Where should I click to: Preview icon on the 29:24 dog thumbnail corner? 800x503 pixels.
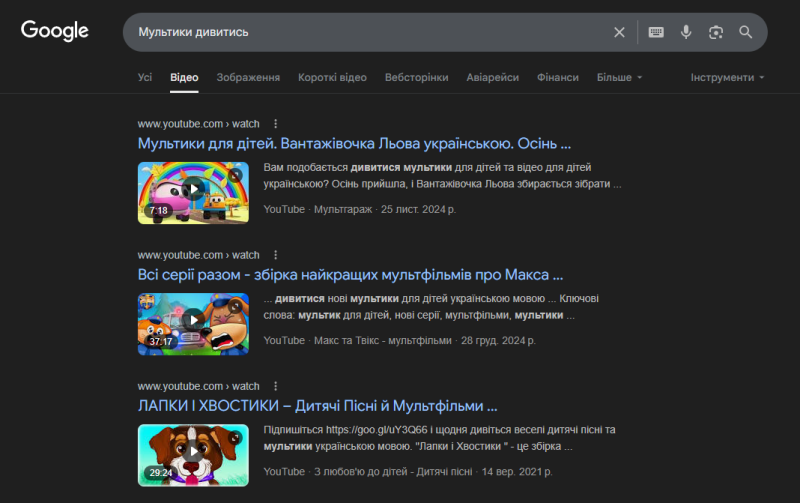235,437
